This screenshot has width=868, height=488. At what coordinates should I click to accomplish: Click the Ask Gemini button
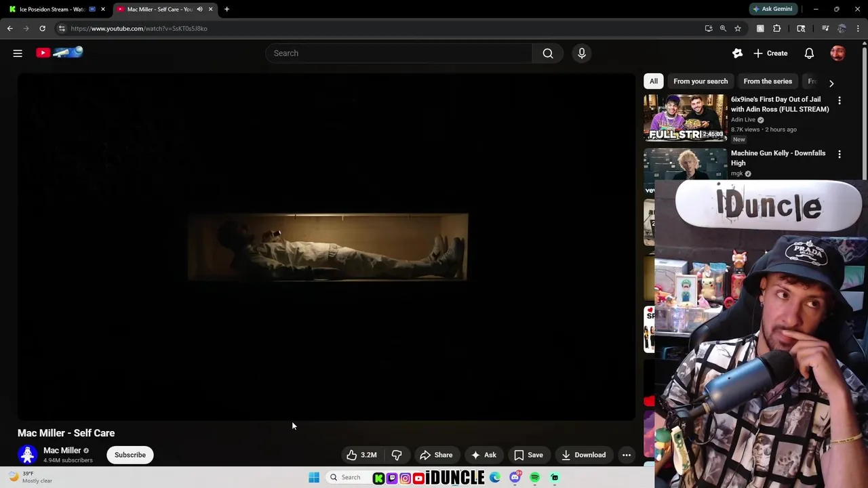tap(772, 9)
